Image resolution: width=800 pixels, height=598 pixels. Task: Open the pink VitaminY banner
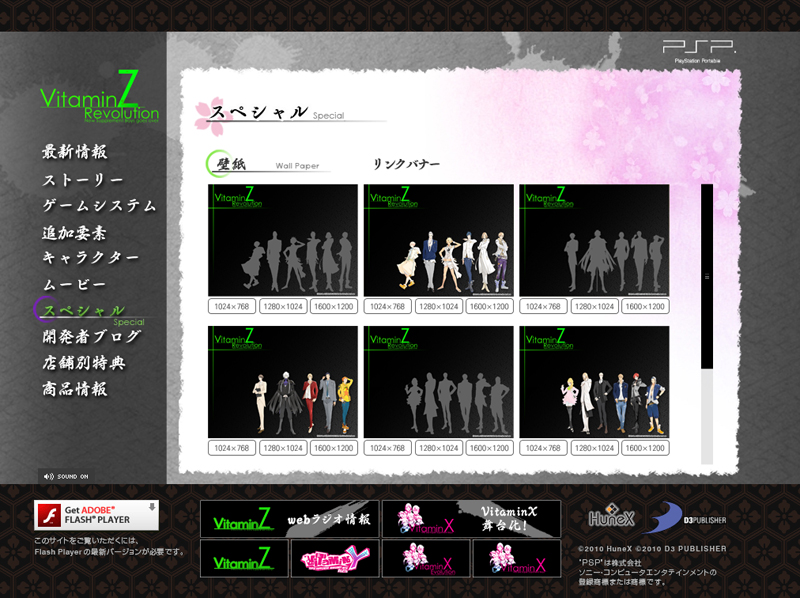[x=335, y=559]
